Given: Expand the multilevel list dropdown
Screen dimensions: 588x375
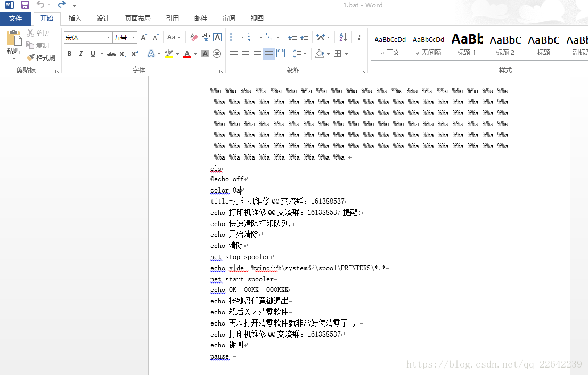Looking at the screenshot, I should (278, 37).
